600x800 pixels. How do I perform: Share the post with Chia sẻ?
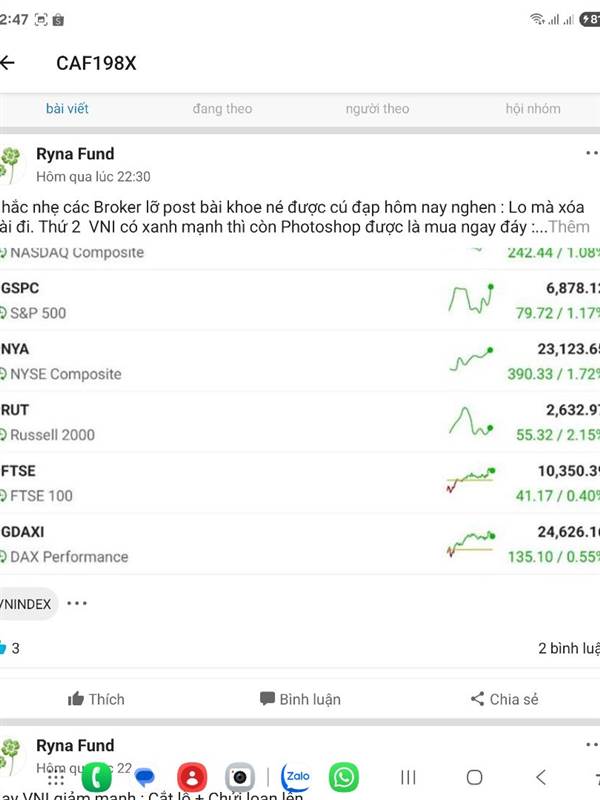(x=504, y=699)
